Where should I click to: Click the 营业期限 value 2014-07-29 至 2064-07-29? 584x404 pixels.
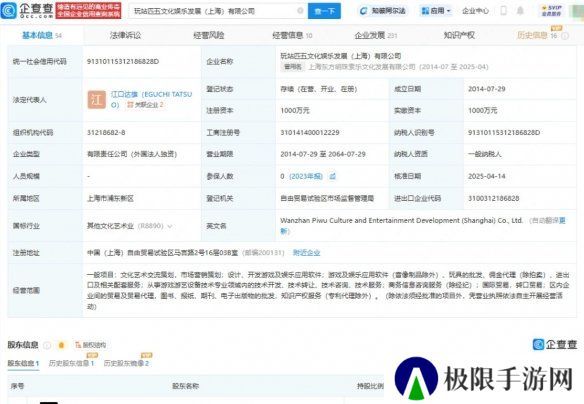(x=323, y=154)
